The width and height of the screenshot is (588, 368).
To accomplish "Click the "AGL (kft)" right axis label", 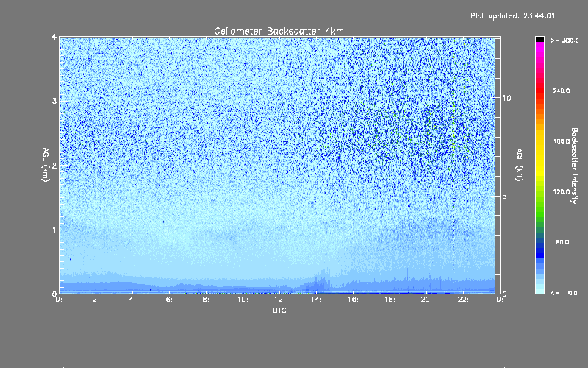I will 519,165.
